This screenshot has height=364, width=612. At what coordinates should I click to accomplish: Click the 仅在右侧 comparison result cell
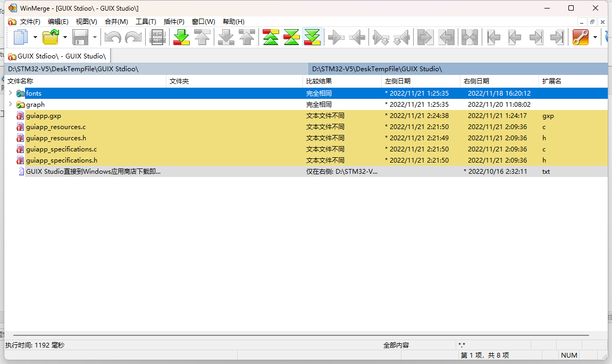(x=341, y=171)
